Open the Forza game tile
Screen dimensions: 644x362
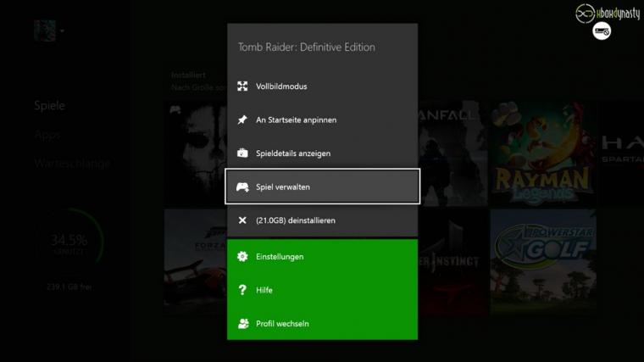coord(196,262)
